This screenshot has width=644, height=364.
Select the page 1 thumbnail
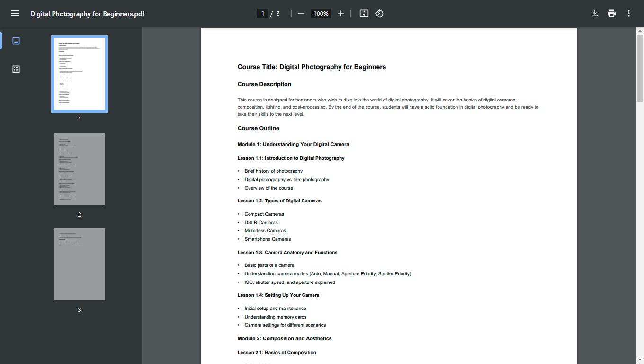[80, 74]
